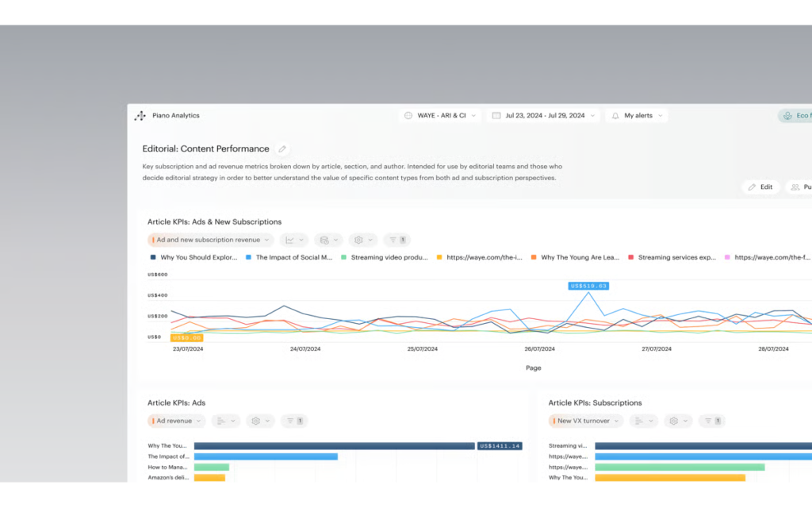This screenshot has height=508, width=812.
Task: Open the WAYE - ARI & CI site selector
Action: (440, 116)
